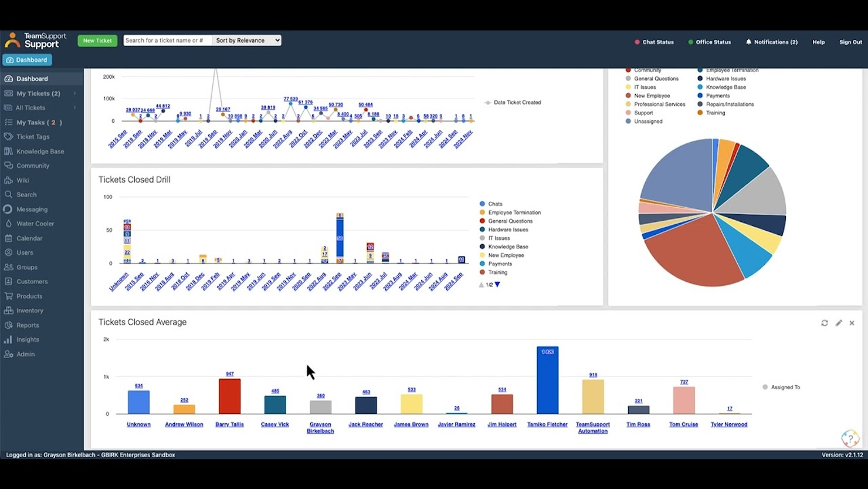Open Tamiko Fletcher's ticket details link
Image resolution: width=868 pixels, height=489 pixels.
pyautogui.click(x=547, y=424)
